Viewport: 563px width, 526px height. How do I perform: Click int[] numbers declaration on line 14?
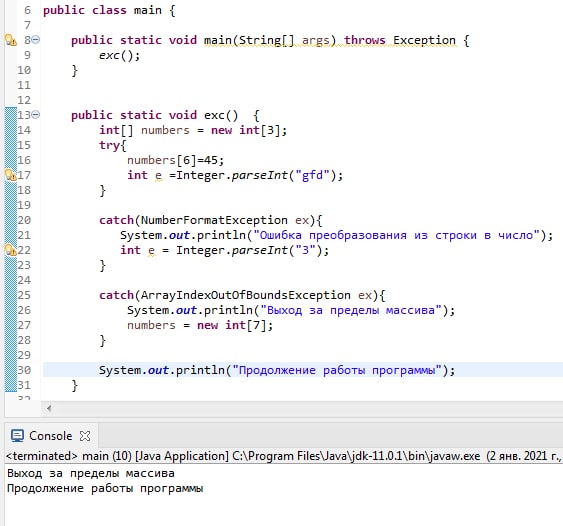tap(193, 130)
